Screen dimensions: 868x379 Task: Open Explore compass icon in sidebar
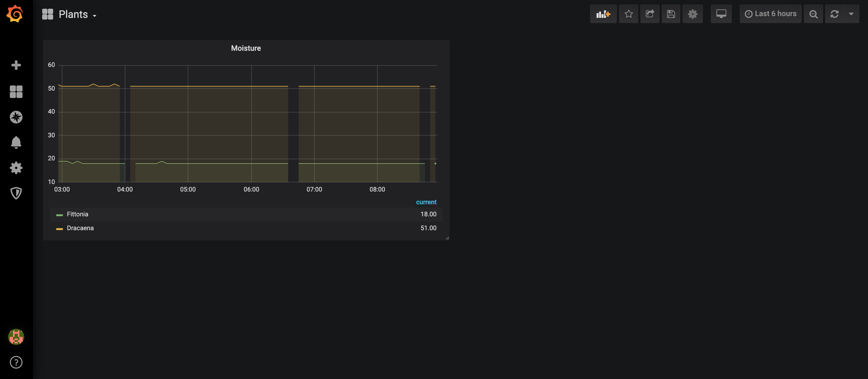[16, 117]
